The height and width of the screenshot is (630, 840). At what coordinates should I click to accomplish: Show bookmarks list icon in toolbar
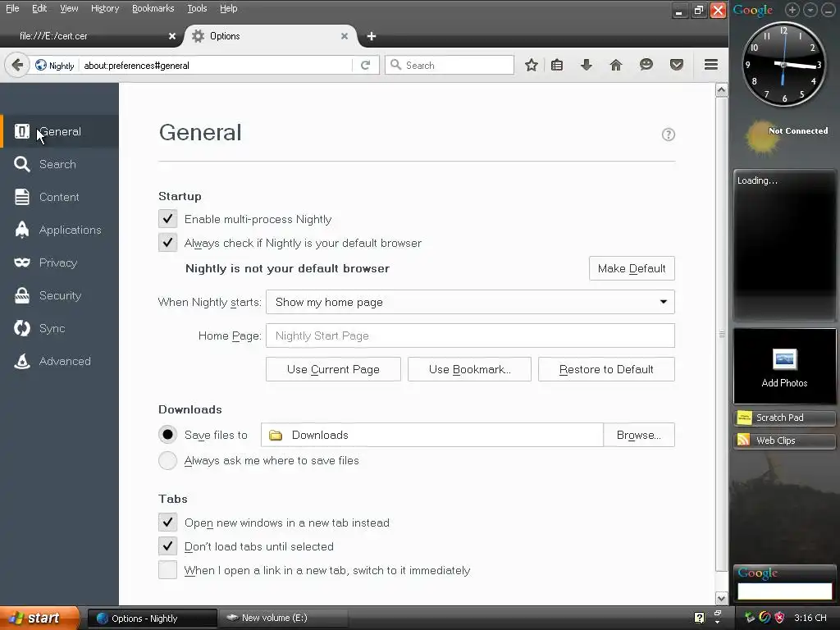pos(557,66)
